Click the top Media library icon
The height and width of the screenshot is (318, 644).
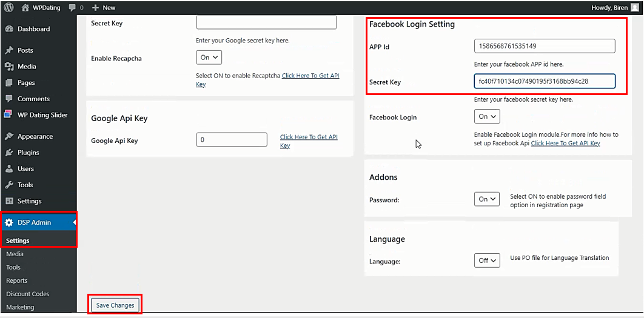[9, 67]
